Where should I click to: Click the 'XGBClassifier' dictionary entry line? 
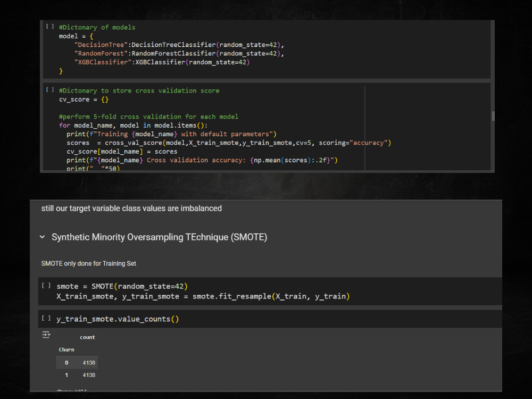(x=162, y=62)
